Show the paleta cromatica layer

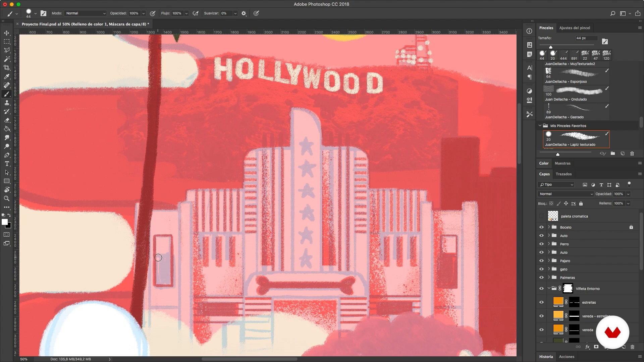[x=541, y=216]
